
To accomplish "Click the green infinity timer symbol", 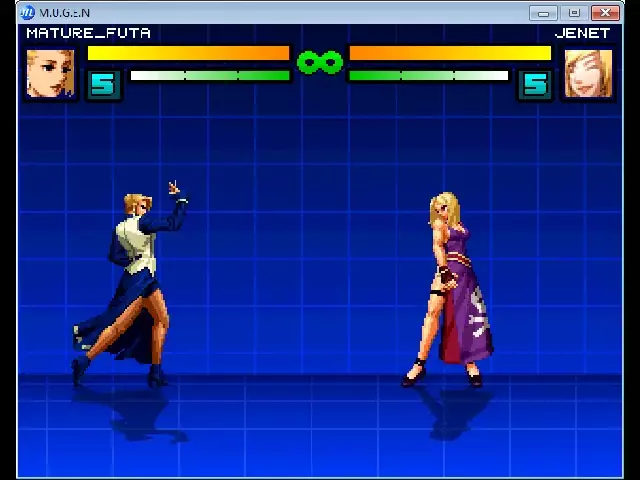I will coord(320,63).
